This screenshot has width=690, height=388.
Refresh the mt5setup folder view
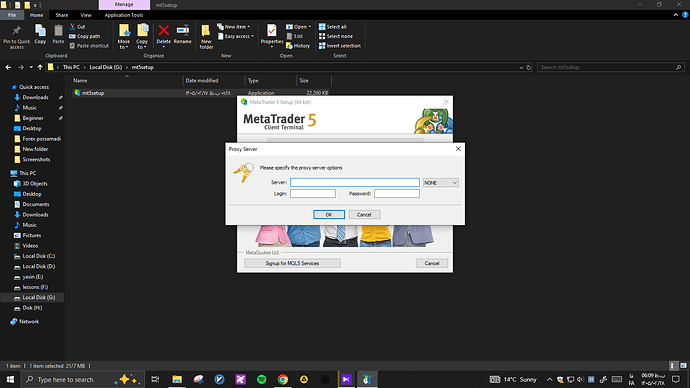529,67
